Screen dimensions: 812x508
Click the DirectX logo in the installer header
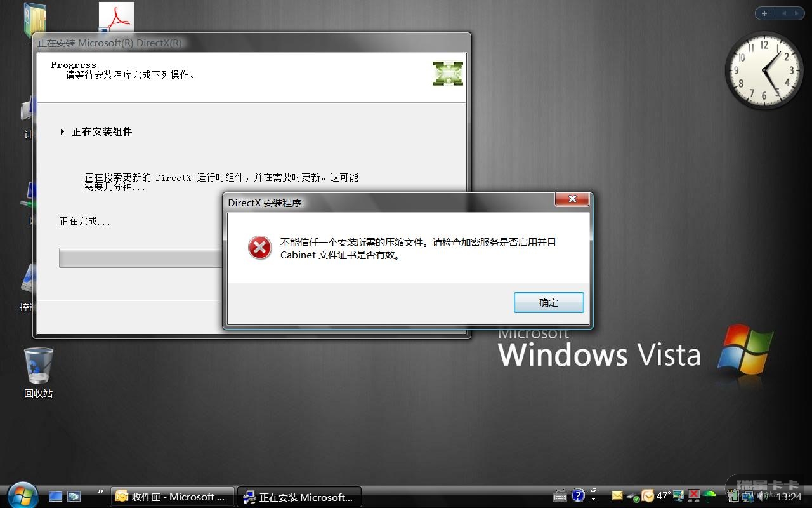click(447, 74)
